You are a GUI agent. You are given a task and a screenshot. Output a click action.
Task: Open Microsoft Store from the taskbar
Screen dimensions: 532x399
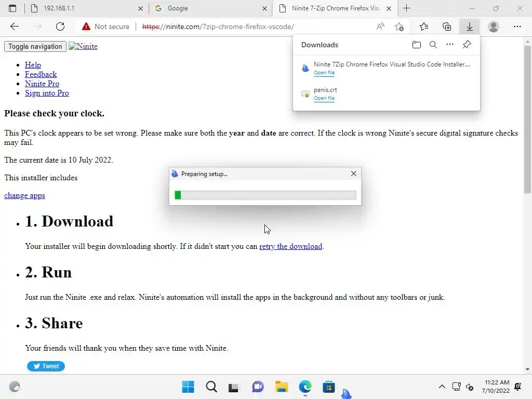[x=328, y=387]
